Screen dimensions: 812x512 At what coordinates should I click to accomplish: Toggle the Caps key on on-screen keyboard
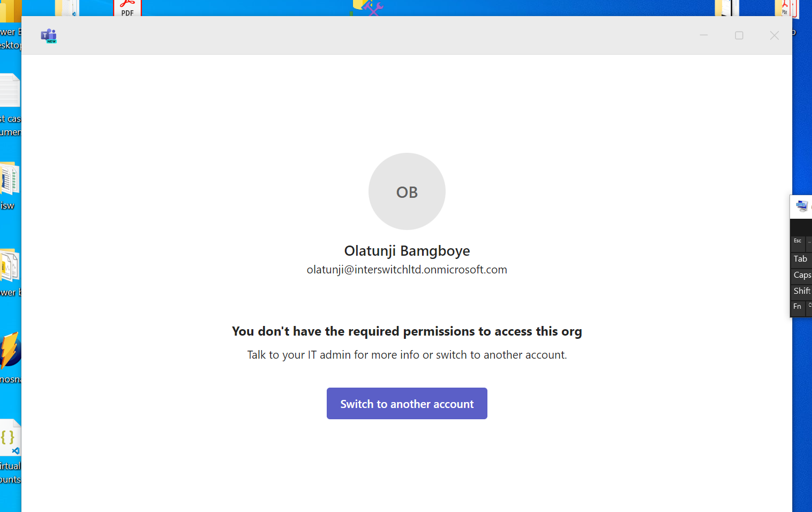(x=802, y=275)
